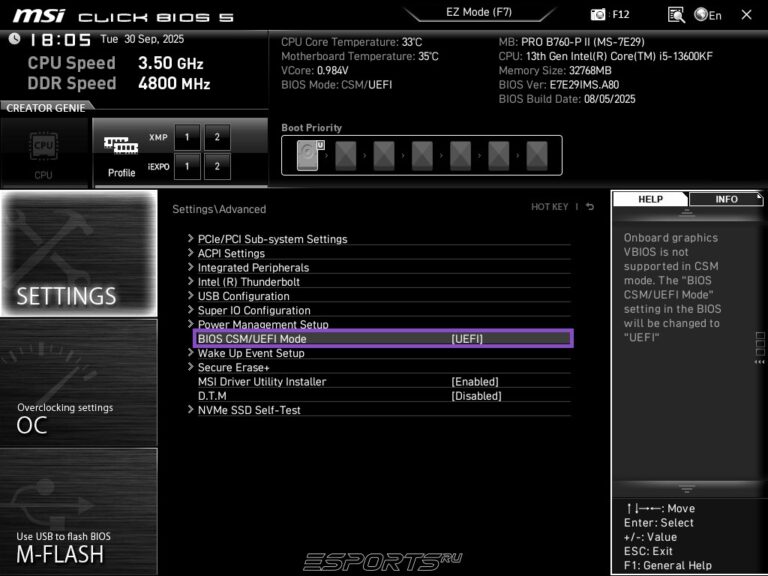Image resolution: width=768 pixels, height=576 pixels.
Task: Click the CPU Creator Genie icon
Action: click(44, 151)
